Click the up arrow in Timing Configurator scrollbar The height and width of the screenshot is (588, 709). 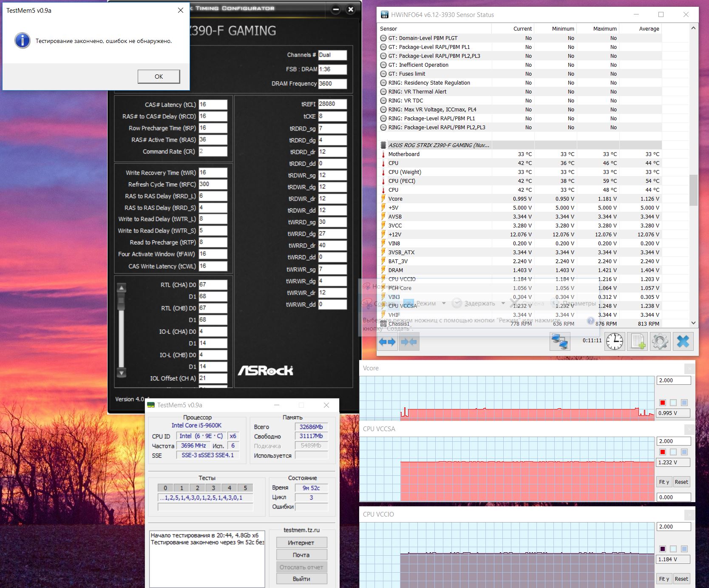122,288
